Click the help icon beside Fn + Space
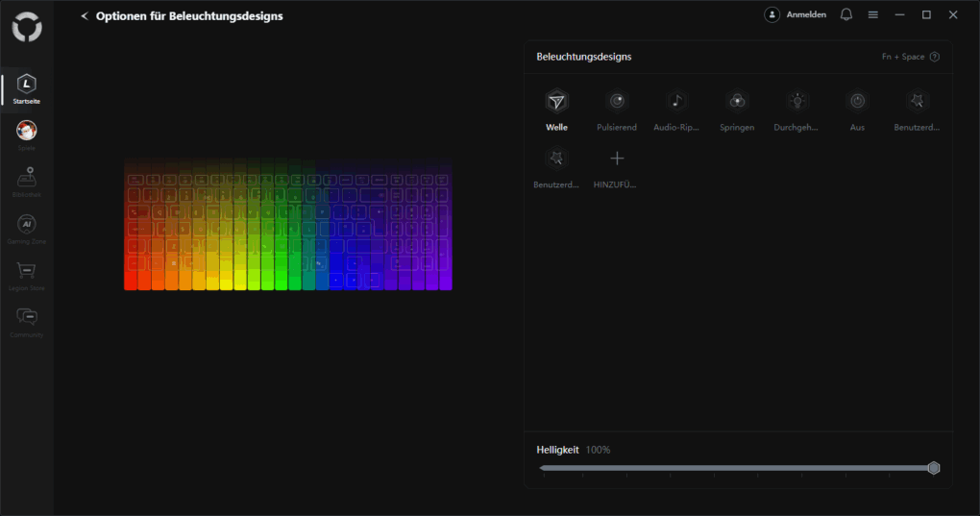The image size is (980, 516). pos(935,57)
